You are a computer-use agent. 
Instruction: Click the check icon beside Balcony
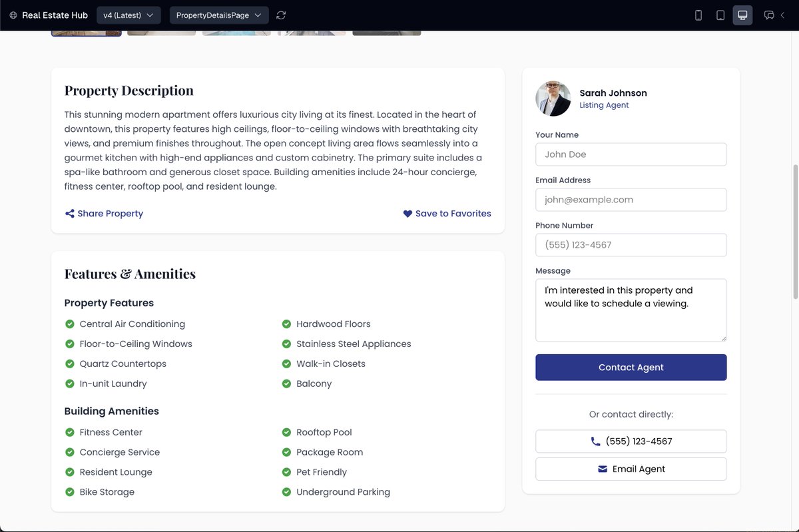coord(286,384)
